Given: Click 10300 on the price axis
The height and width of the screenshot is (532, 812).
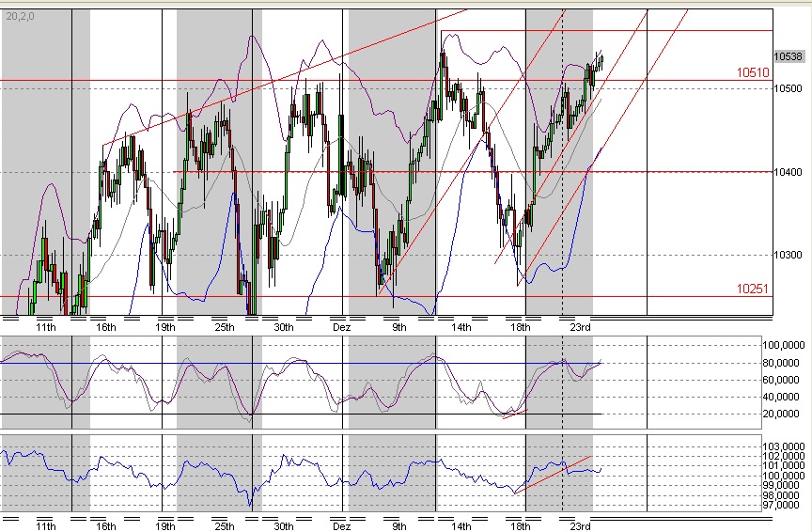Looking at the screenshot, I should pos(788,256).
